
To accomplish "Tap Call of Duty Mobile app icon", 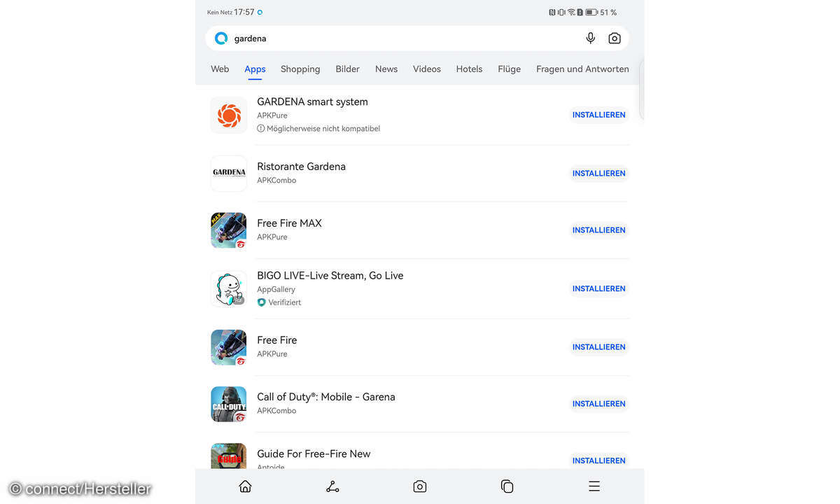I will pos(229,404).
